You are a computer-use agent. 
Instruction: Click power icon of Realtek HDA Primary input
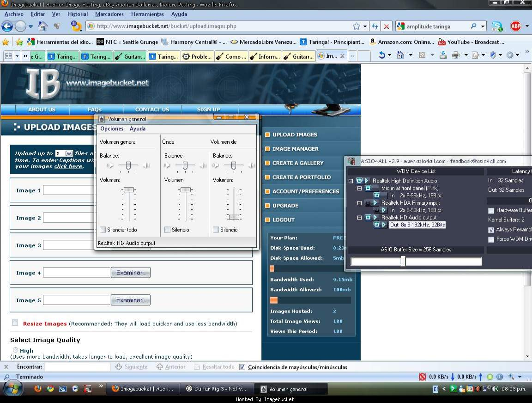tap(368, 203)
